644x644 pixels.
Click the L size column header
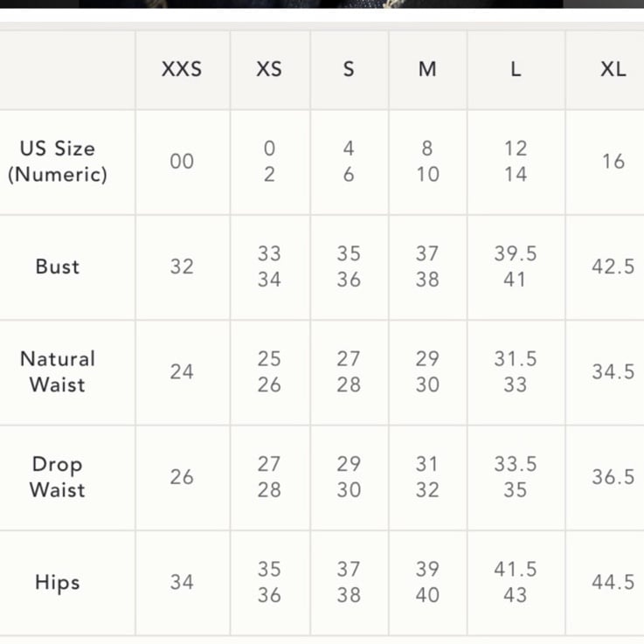[516, 69]
